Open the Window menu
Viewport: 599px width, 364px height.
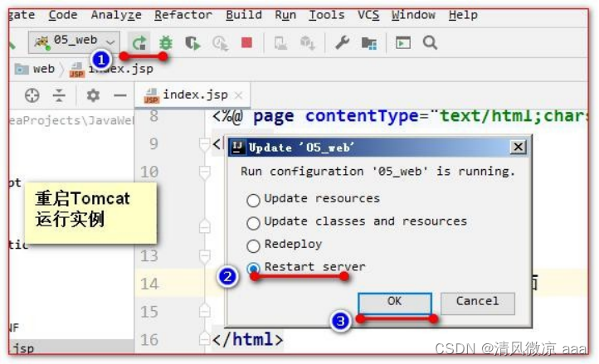coord(413,15)
